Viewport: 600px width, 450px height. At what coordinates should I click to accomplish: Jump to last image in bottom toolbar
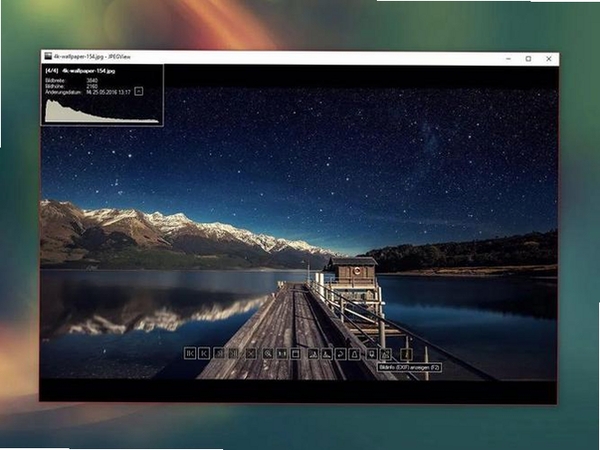click(x=234, y=354)
